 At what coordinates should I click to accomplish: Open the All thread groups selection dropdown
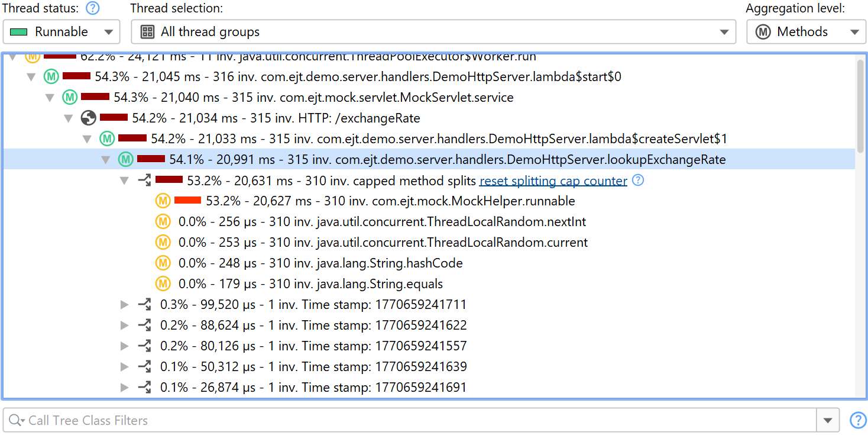click(x=433, y=32)
